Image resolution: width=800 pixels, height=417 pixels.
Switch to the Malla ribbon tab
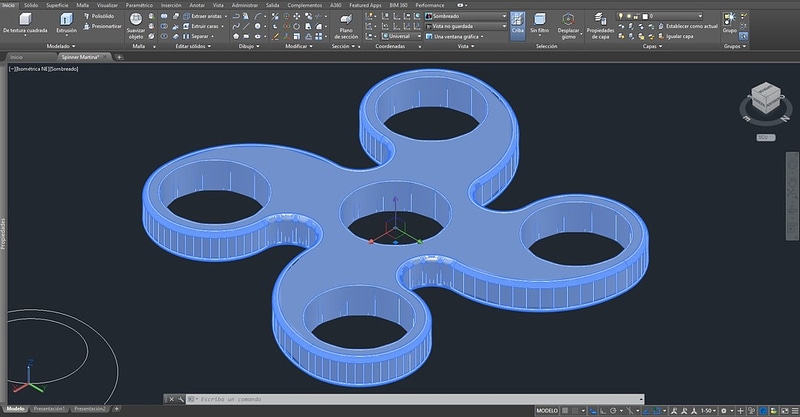coord(83,5)
